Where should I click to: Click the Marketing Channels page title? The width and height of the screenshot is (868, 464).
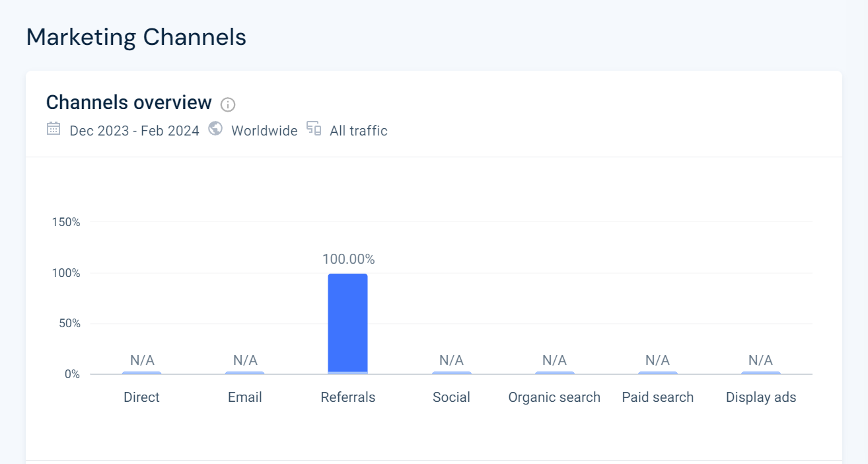(136, 37)
